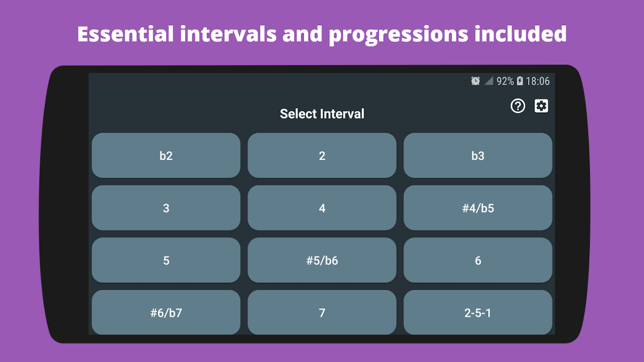Tap the alarm clock status icon
Image resolution: width=644 pixels, height=362 pixels.
pyautogui.click(x=475, y=81)
